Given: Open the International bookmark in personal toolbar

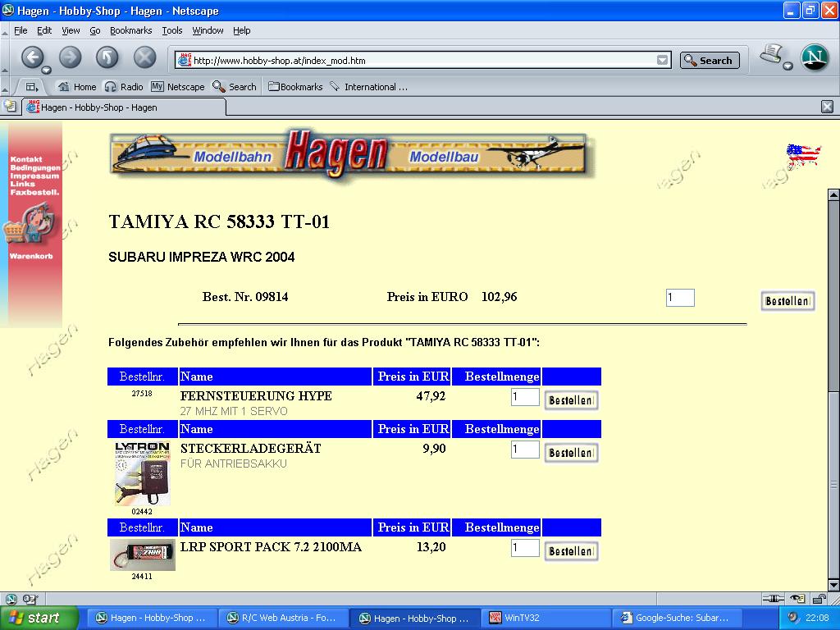Looking at the screenshot, I should coord(368,87).
